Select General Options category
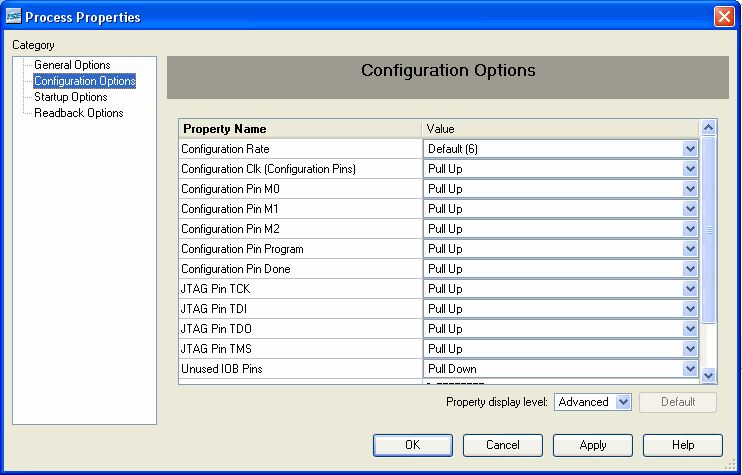This screenshot has width=742, height=475. point(72,65)
